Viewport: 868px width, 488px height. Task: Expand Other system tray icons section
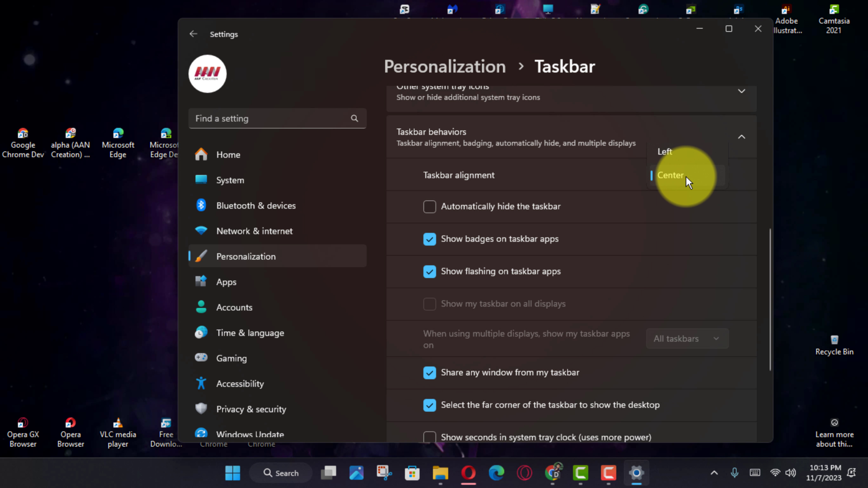(742, 91)
